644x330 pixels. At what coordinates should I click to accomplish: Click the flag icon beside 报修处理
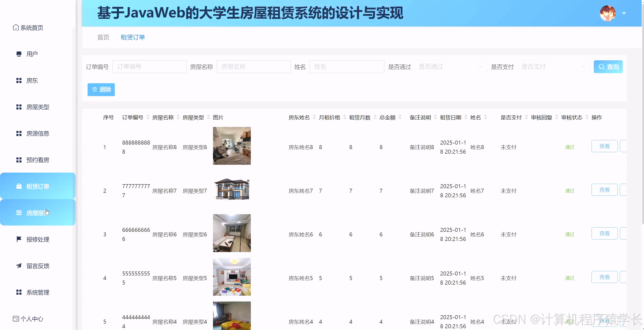coord(19,239)
